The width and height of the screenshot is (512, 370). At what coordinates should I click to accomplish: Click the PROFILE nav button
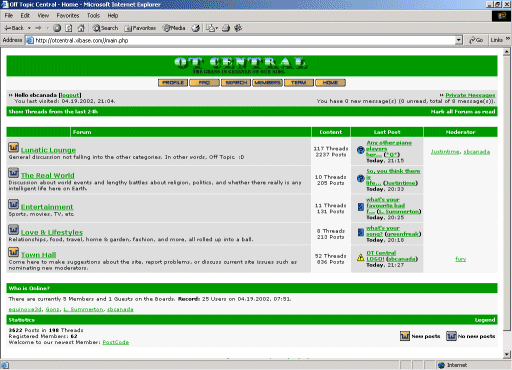tap(173, 83)
